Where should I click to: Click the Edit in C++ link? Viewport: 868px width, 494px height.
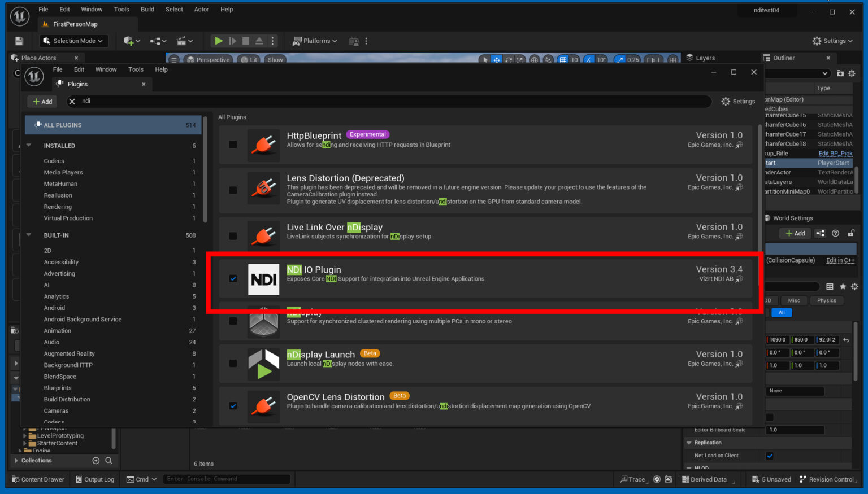pos(840,260)
